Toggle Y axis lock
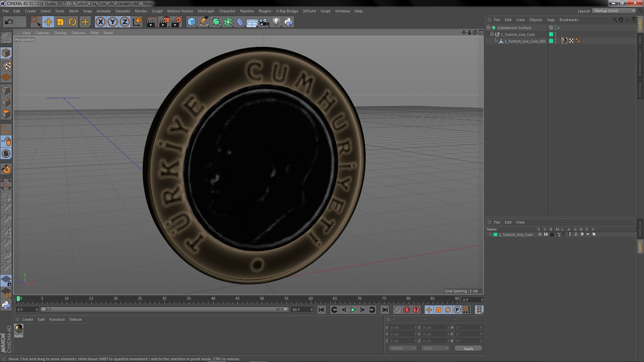This screenshot has height=362, width=644. [x=113, y=22]
